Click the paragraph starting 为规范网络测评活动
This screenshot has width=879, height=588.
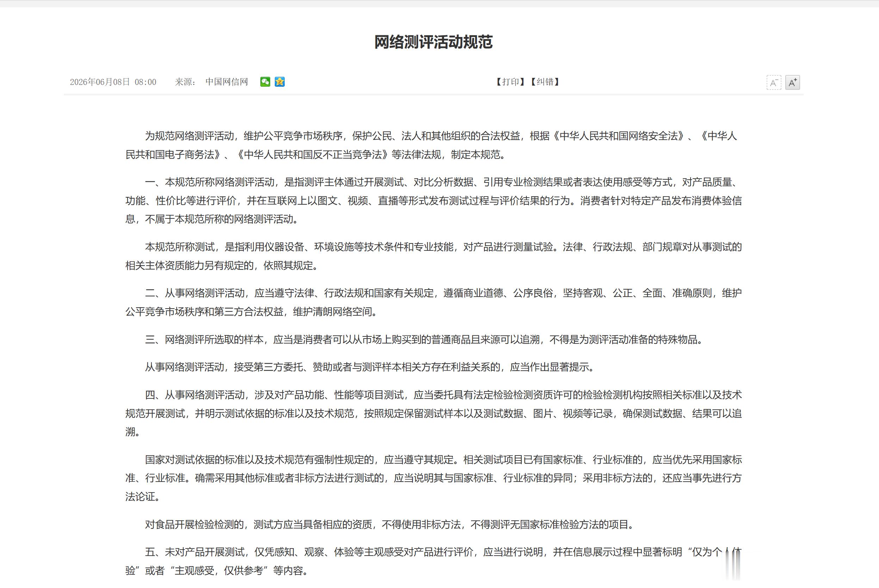pos(433,145)
